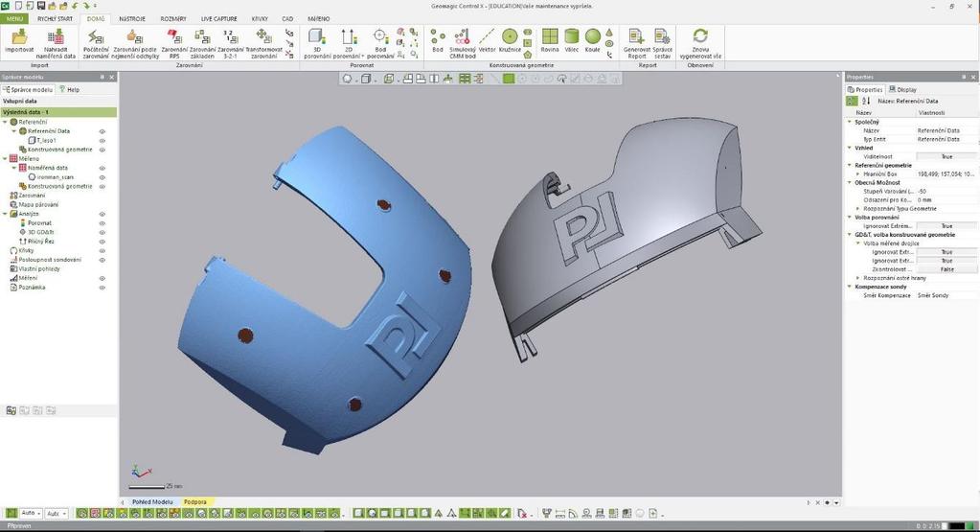Open the Help tab in model manager

tap(69, 89)
